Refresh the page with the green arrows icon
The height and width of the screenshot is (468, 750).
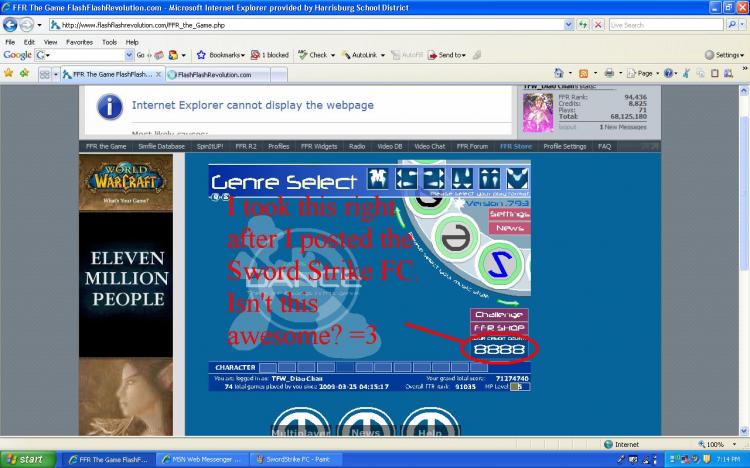pyautogui.click(x=583, y=24)
